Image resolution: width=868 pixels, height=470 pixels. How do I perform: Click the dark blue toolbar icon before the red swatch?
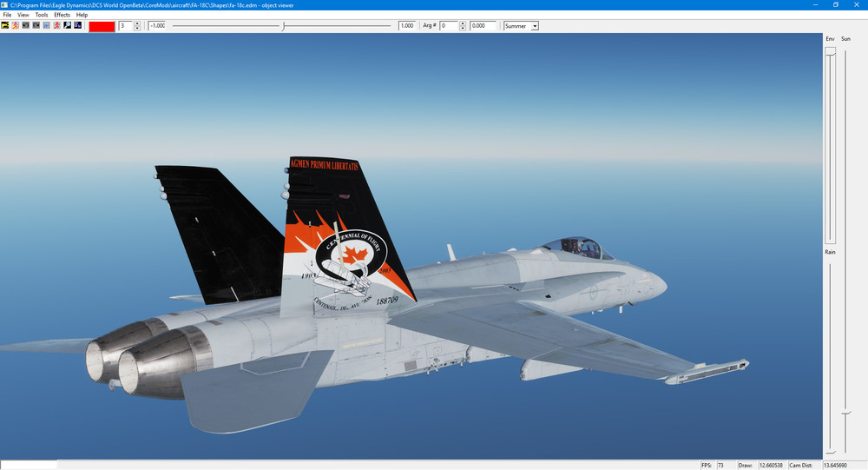tap(78, 25)
